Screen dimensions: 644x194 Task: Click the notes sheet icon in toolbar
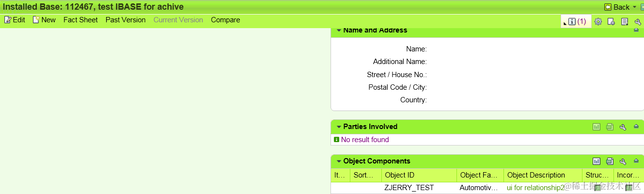click(625, 21)
